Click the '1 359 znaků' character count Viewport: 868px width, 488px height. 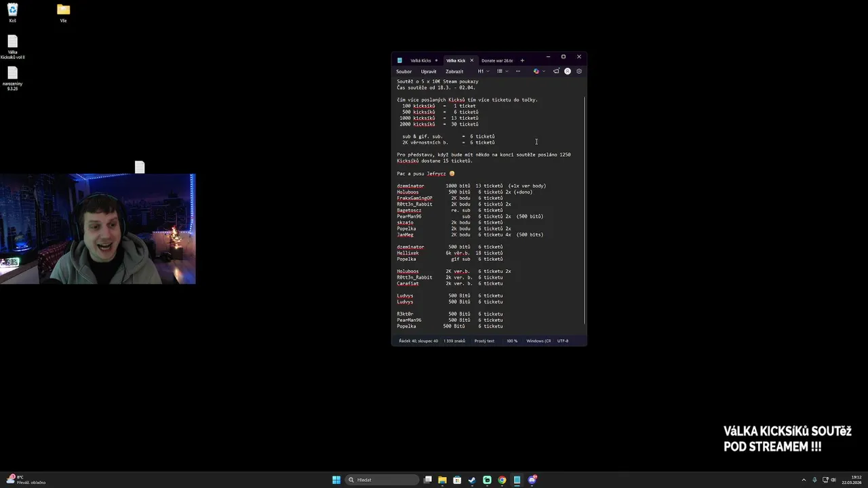(x=454, y=341)
